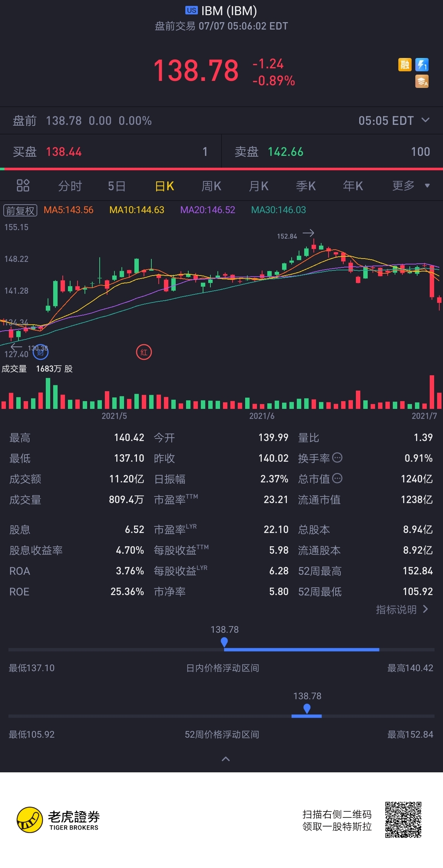This screenshot has height=868, width=443.
Task: Expand the 05:05 EDT pre-market dropdown
Action: pos(394,120)
